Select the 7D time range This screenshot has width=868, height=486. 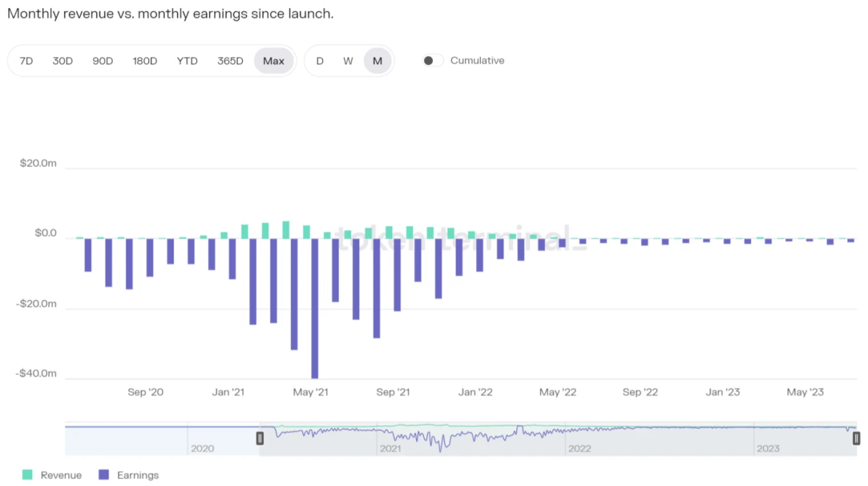pos(26,61)
